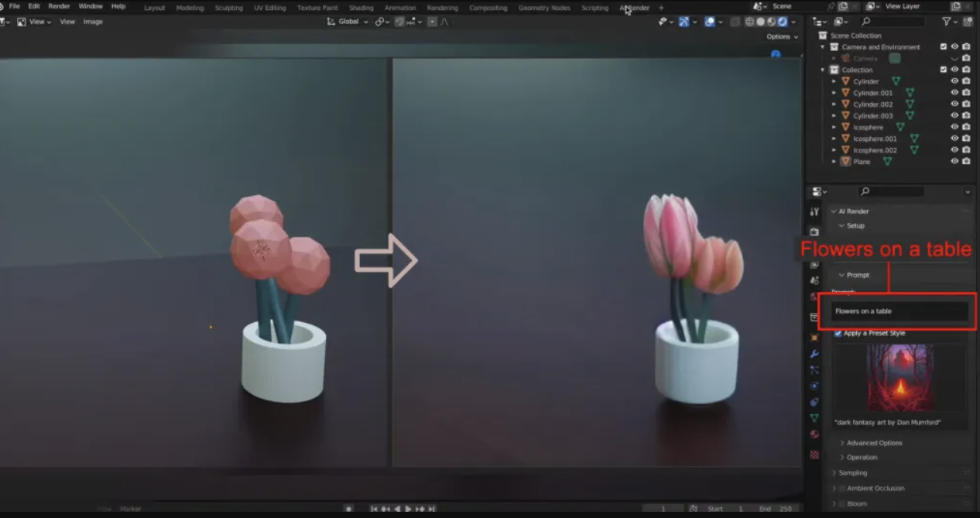Screen dimensions: 980x518
Task: Open the Modifier Properties wrench icon
Action: (814, 353)
